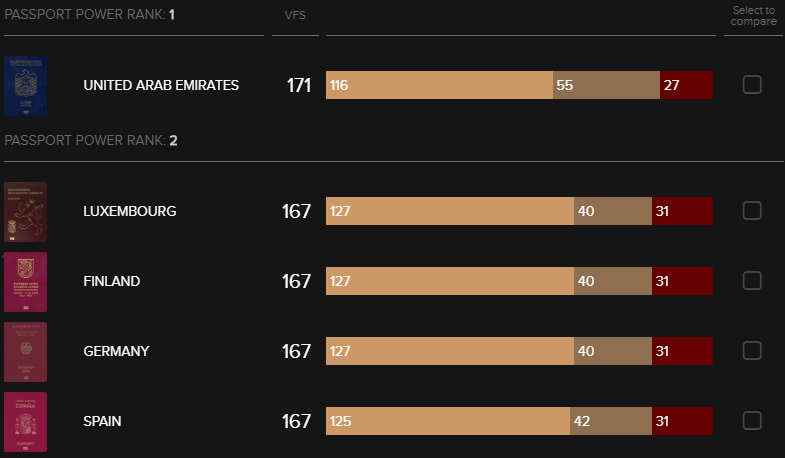Click Germany's mobility score 167
Image resolution: width=785 pixels, height=458 pixels.
pos(296,351)
